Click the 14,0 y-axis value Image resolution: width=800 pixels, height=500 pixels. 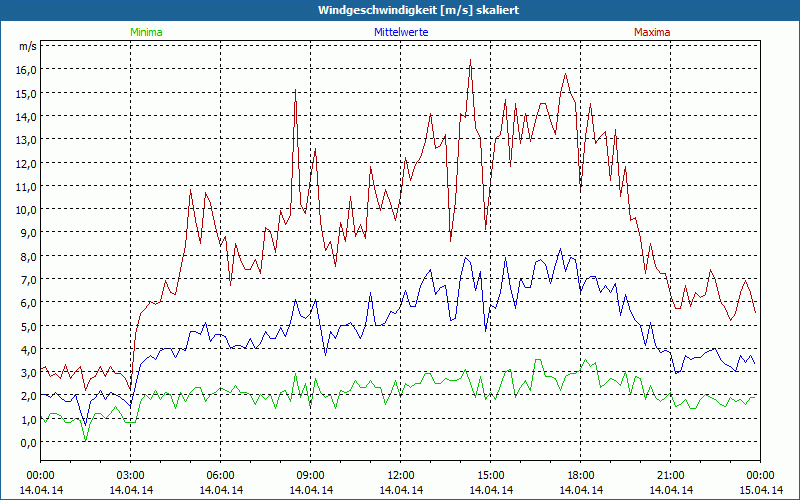(x=28, y=116)
